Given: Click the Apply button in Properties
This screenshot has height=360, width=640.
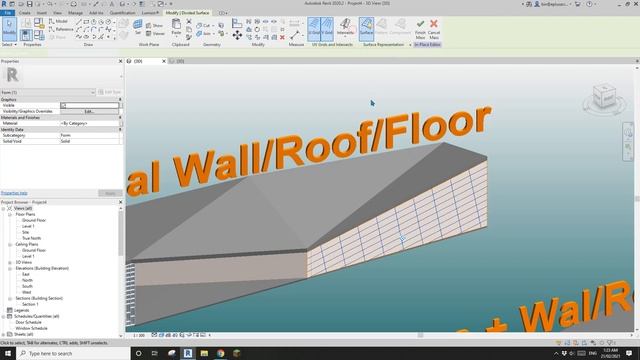Looking at the screenshot, I should click(110, 193).
